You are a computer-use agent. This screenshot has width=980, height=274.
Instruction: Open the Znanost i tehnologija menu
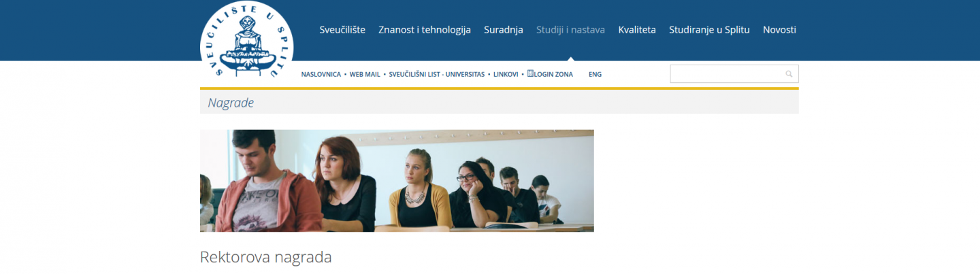[425, 29]
